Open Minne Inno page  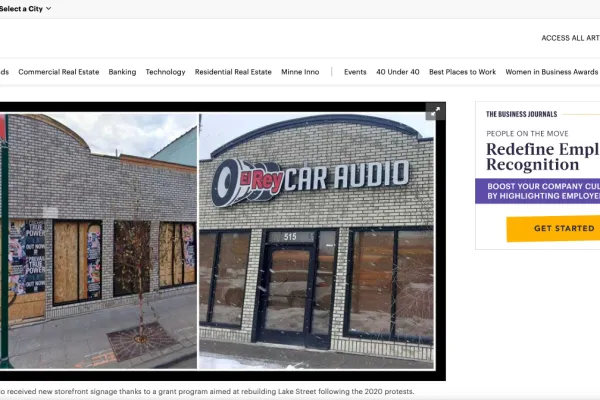[300, 72]
